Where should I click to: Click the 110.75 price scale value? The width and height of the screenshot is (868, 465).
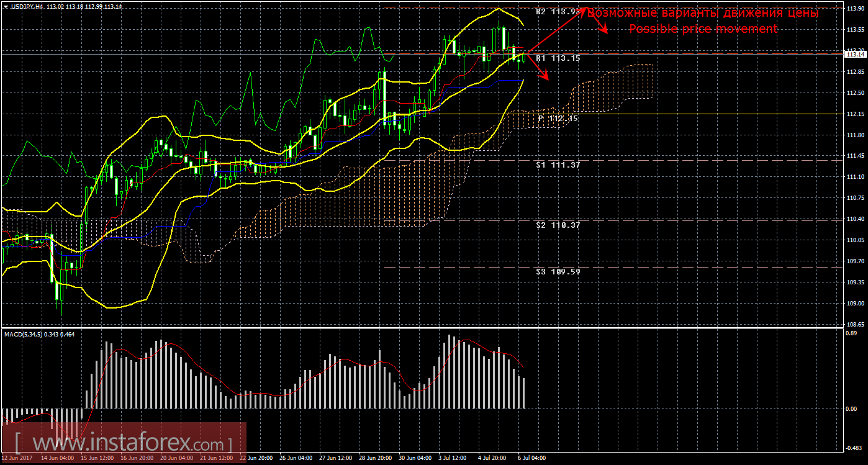[x=856, y=198]
